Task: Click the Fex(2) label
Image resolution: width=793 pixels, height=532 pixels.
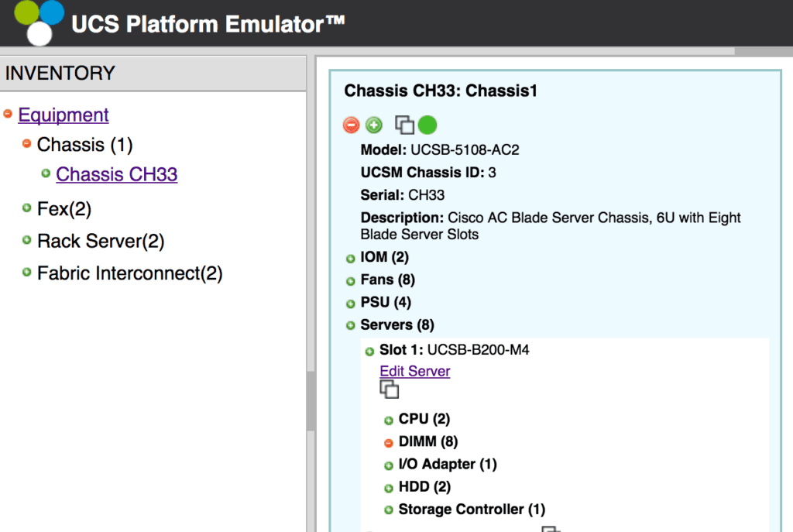Action: pyautogui.click(x=64, y=209)
